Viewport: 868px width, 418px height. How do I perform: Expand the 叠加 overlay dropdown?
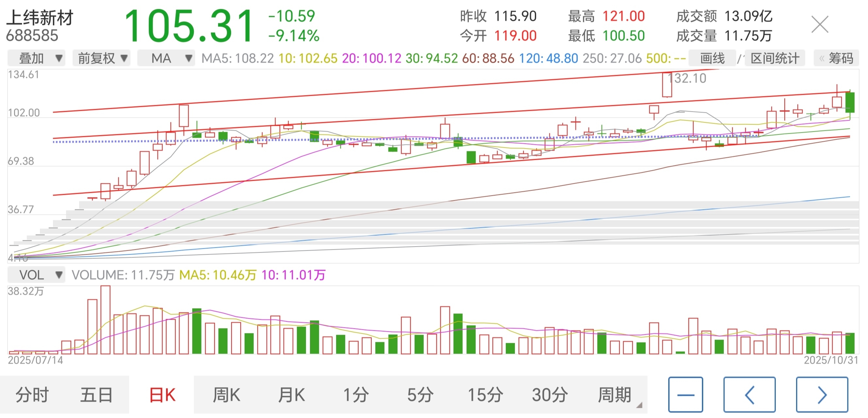point(36,58)
